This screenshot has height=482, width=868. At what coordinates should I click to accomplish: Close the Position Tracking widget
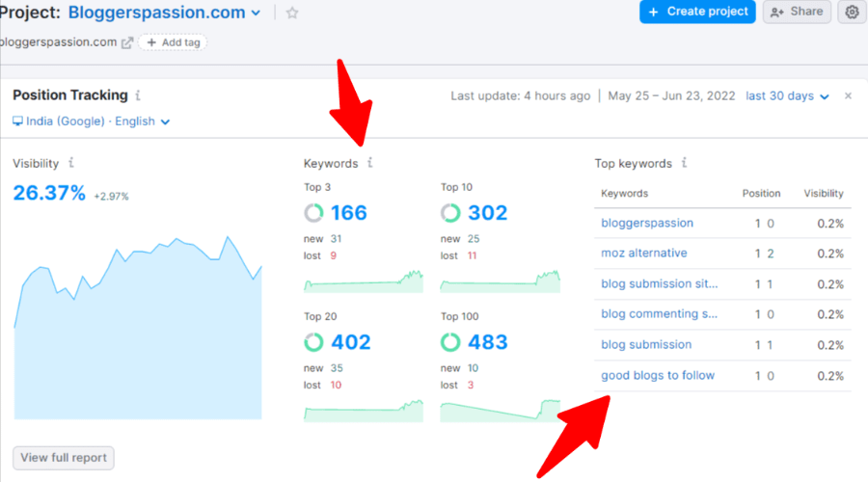click(x=848, y=95)
